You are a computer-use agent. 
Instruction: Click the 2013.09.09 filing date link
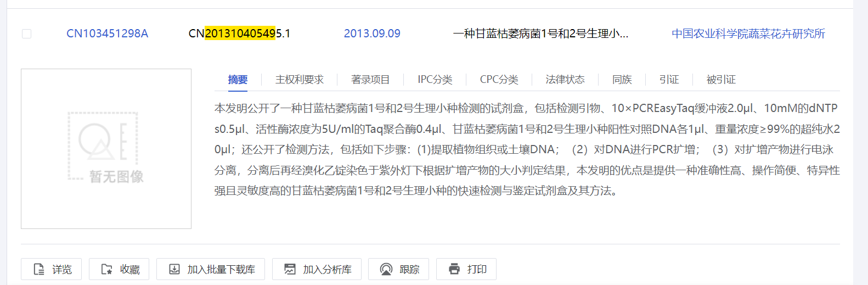pos(372,33)
